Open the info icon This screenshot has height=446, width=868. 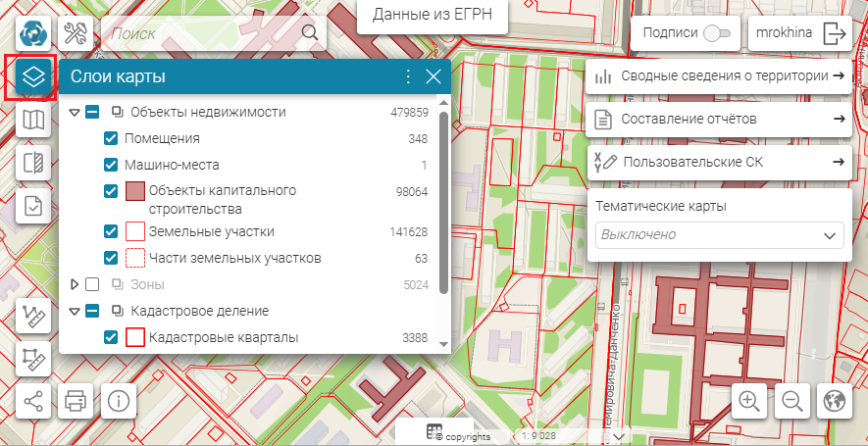(x=119, y=400)
